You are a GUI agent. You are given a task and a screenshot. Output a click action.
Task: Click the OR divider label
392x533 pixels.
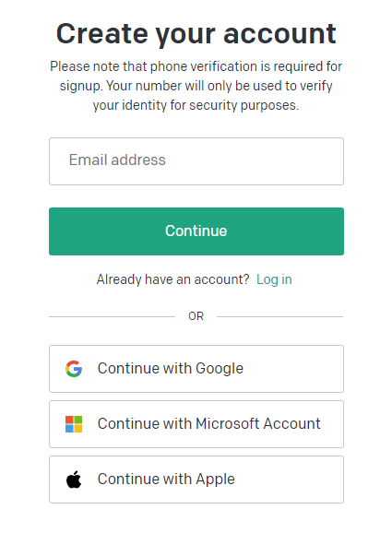pyautogui.click(x=196, y=316)
